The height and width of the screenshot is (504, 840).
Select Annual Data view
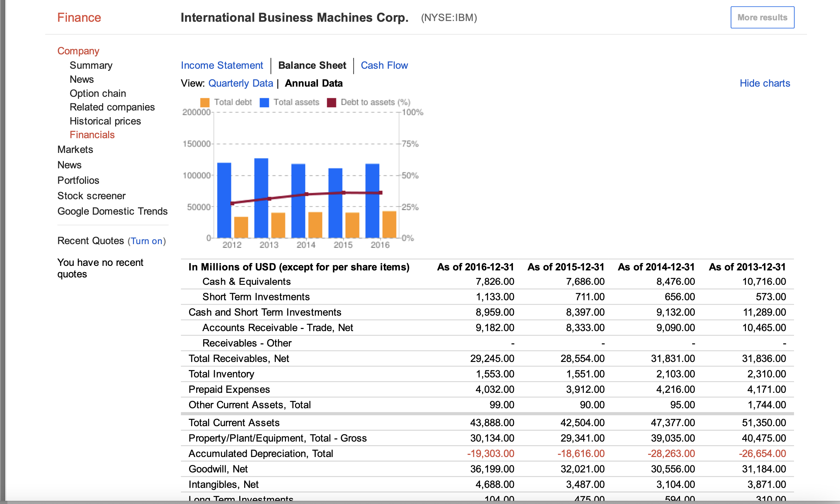314,83
